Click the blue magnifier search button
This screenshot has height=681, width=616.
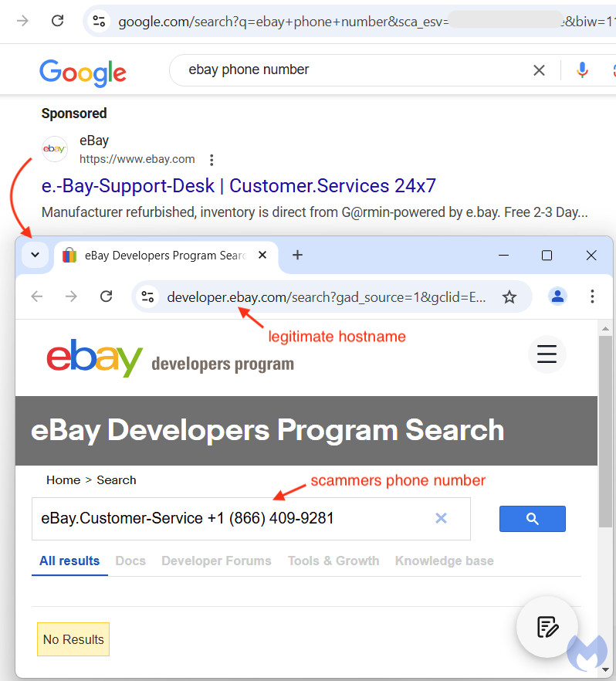coord(532,519)
